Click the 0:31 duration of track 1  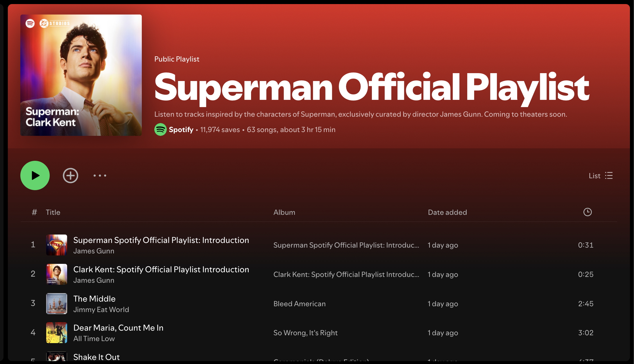[586, 245]
